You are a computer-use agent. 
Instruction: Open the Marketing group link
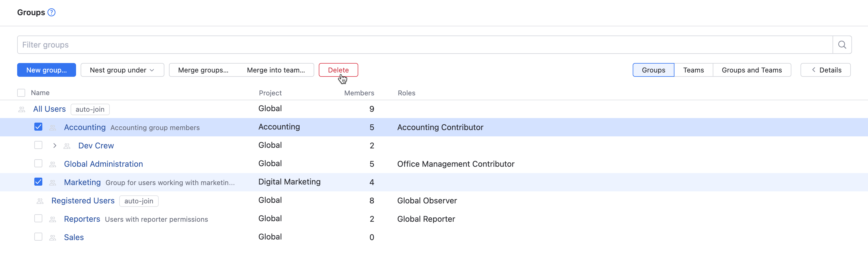pyautogui.click(x=82, y=182)
